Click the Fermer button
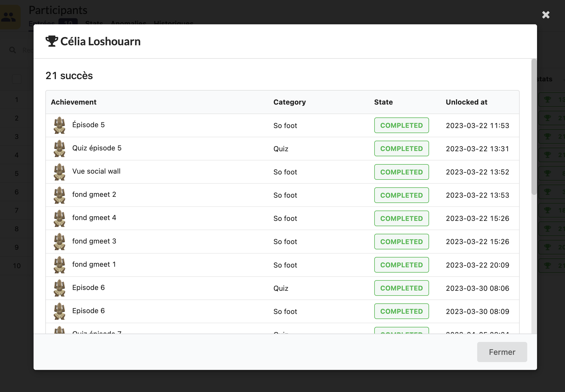565x392 pixels. point(502,352)
